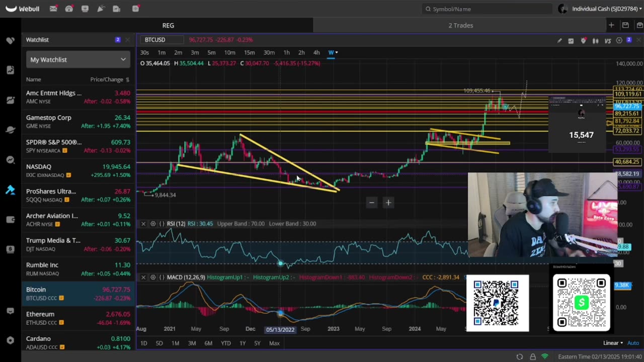
Task: Zoom in the chart with plus button
Action: [388, 203]
